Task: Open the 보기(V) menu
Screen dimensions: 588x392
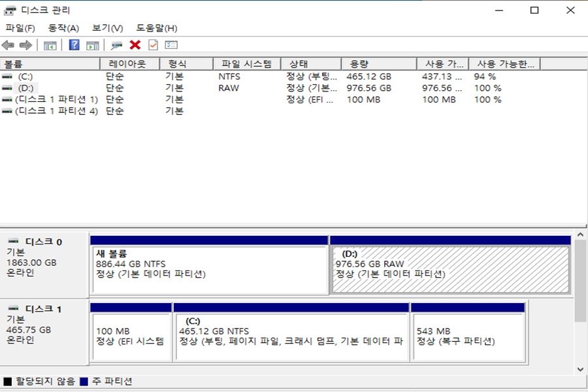Action: 107,28
